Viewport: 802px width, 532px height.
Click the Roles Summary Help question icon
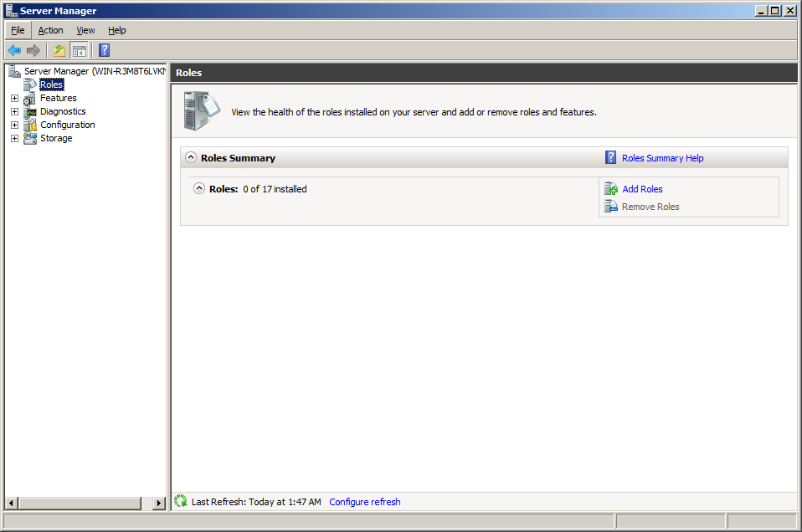point(611,157)
